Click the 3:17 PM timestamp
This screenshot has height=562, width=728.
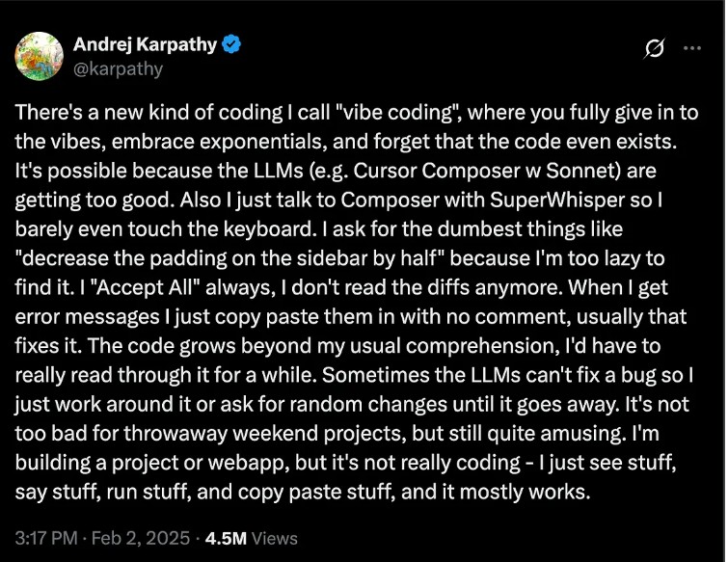click(x=46, y=538)
